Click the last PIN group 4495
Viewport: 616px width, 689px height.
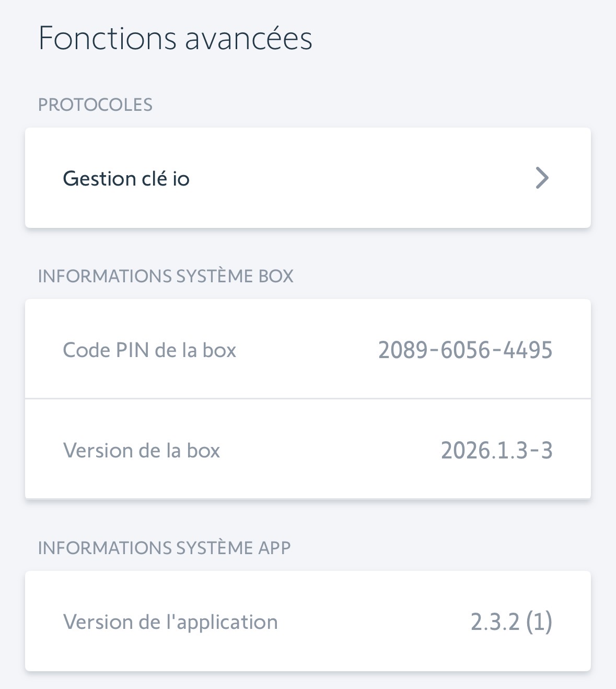click(528, 350)
